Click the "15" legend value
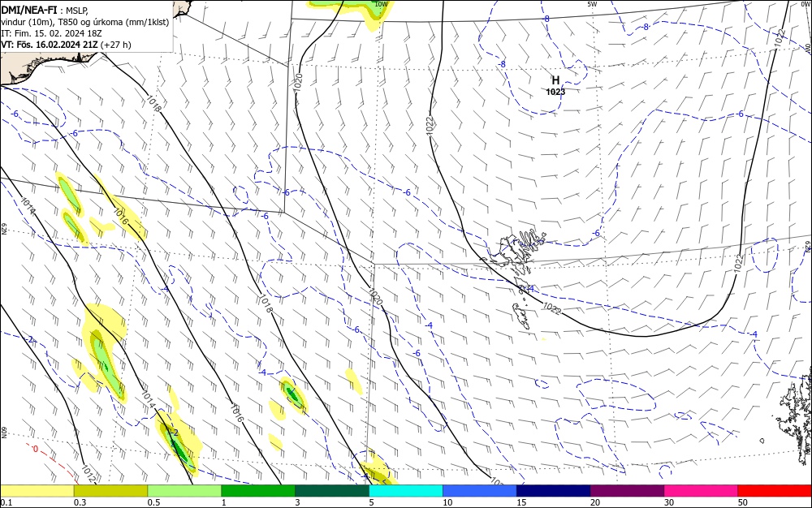This screenshot has width=812, height=508. coord(521,502)
